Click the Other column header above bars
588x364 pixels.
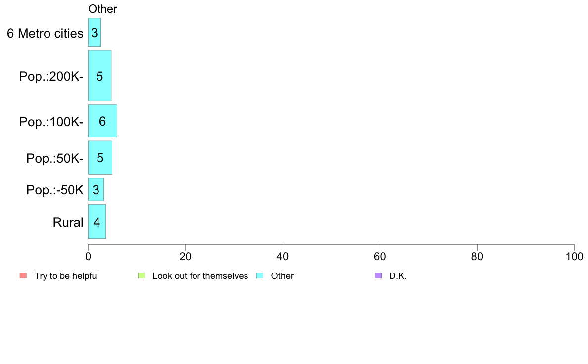click(x=103, y=9)
